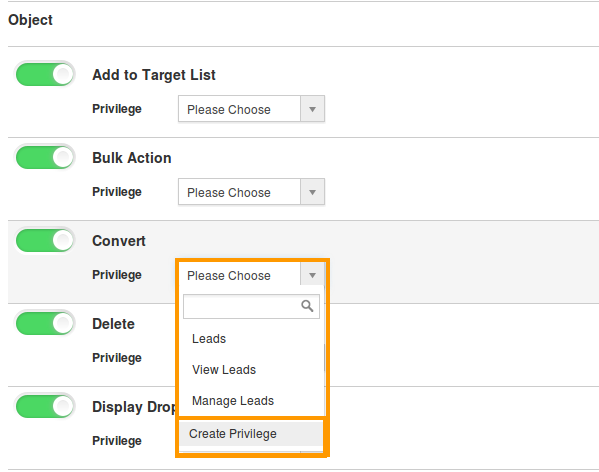
Task: Toggle the Display Dropdown switch
Action: [x=45, y=406]
